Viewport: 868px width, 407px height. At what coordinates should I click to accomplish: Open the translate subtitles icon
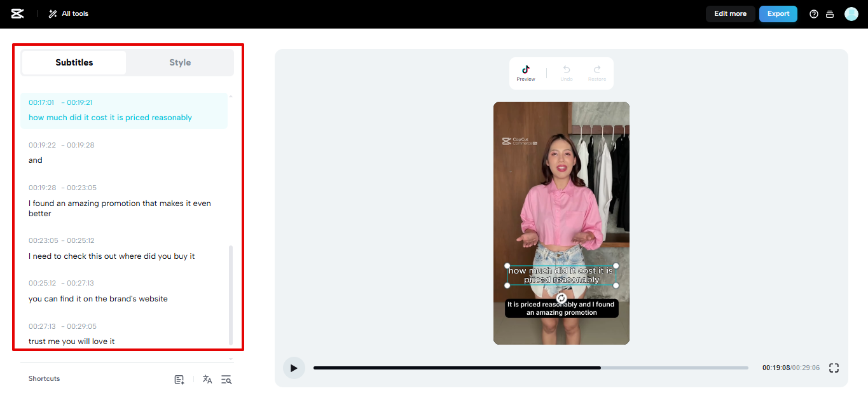click(x=207, y=379)
